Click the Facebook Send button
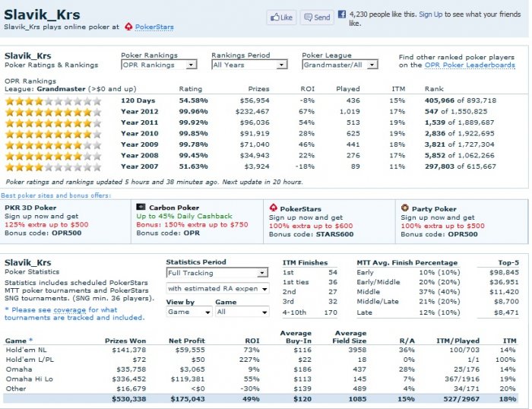The width and height of the screenshot is (532, 409). coord(317,17)
